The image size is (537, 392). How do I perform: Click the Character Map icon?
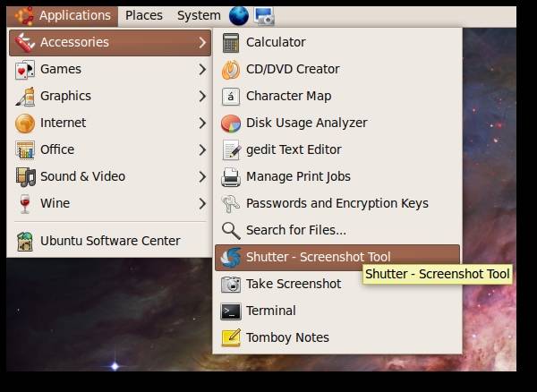click(x=231, y=97)
